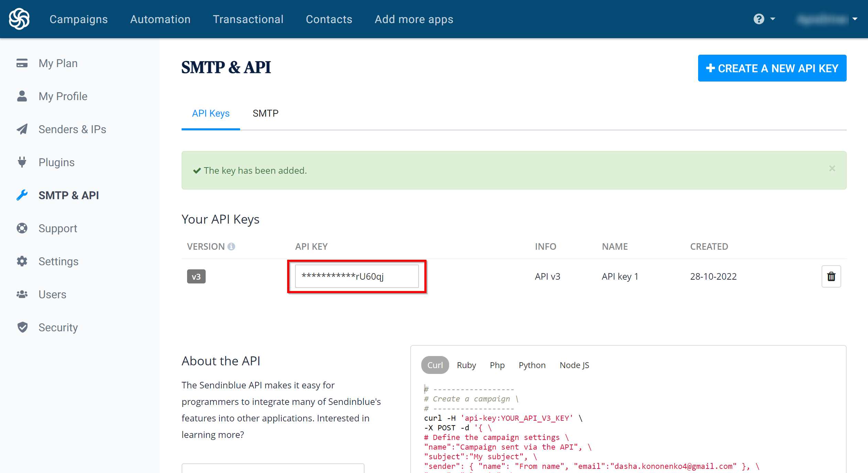Select the Ruby code tab
This screenshot has width=868, height=473.
pos(466,365)
